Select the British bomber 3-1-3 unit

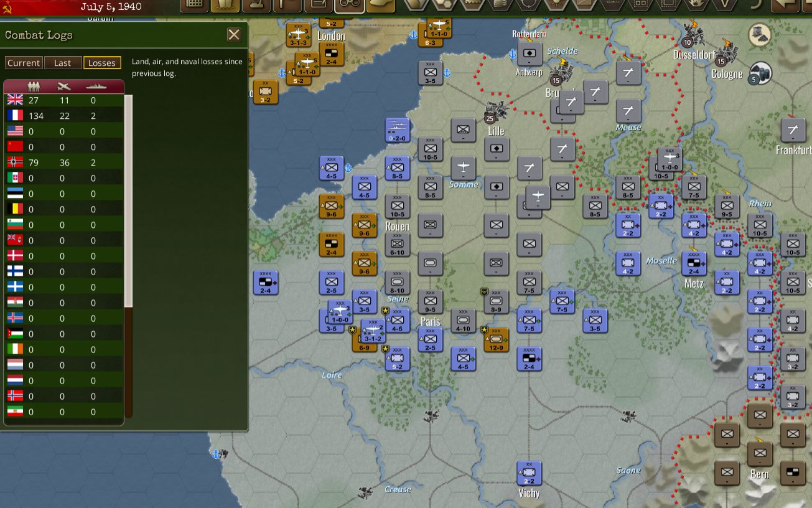tap(299, 35)
